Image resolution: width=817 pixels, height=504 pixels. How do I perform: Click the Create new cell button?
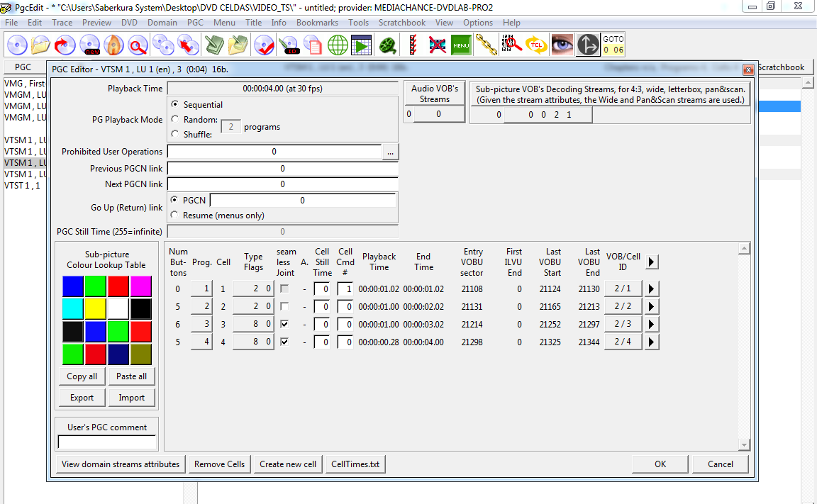[288, 464]
